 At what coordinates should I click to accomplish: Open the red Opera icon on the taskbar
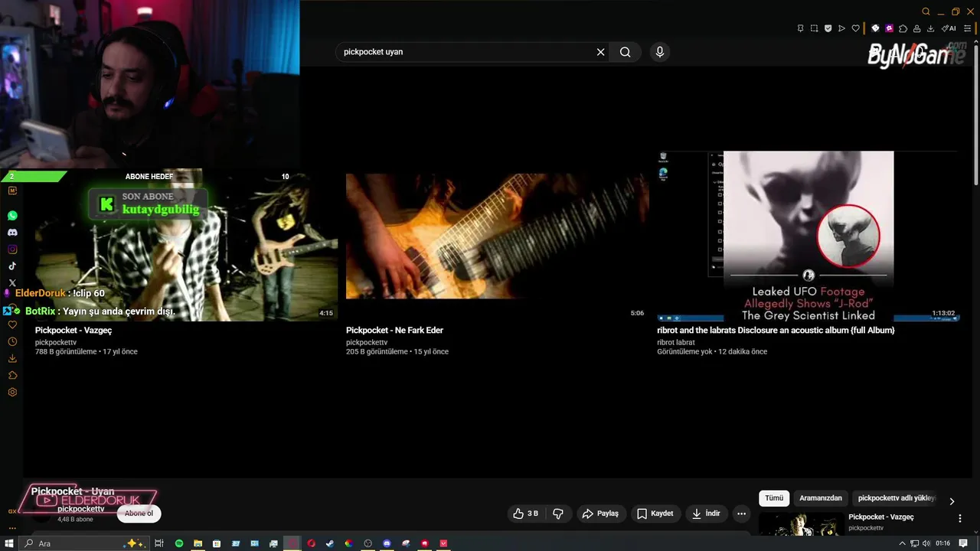coord(312,543)
